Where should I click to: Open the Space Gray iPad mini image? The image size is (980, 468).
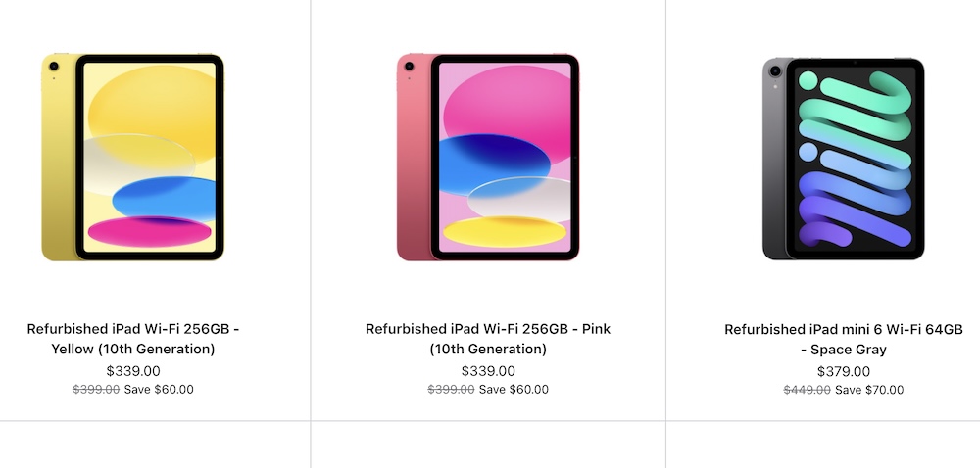click(x=843, y=159)
